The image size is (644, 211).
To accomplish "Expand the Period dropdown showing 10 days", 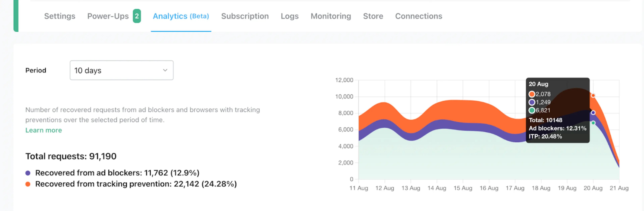I will 121,70.
